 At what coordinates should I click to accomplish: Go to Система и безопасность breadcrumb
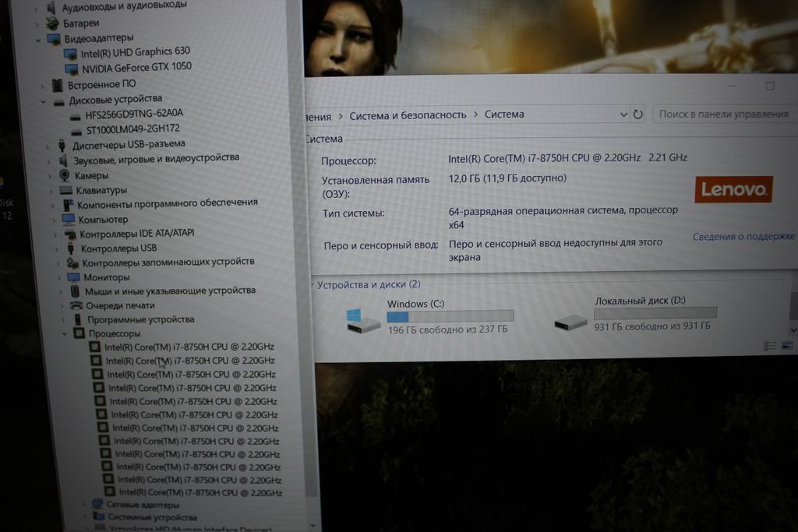408,115
